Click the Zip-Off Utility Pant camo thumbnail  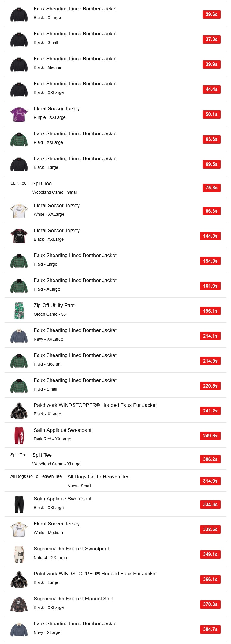pyautogui.click(x=19, y=311)
